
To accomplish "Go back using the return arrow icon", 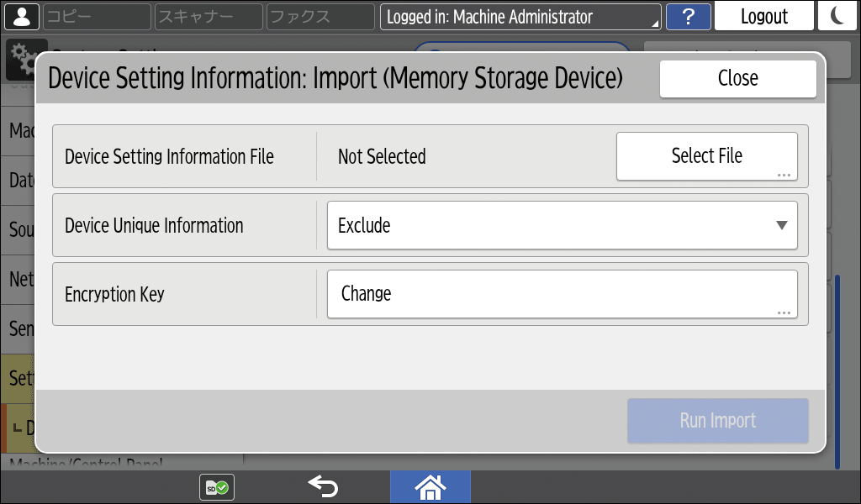I will coord(322,486).
